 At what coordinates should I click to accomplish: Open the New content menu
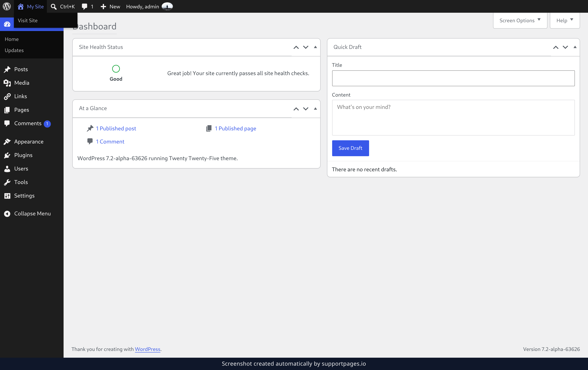point(110,7)
